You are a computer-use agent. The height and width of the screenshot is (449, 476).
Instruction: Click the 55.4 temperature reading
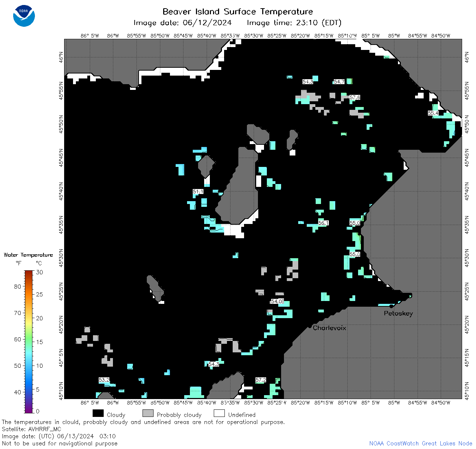coord(433,113)
